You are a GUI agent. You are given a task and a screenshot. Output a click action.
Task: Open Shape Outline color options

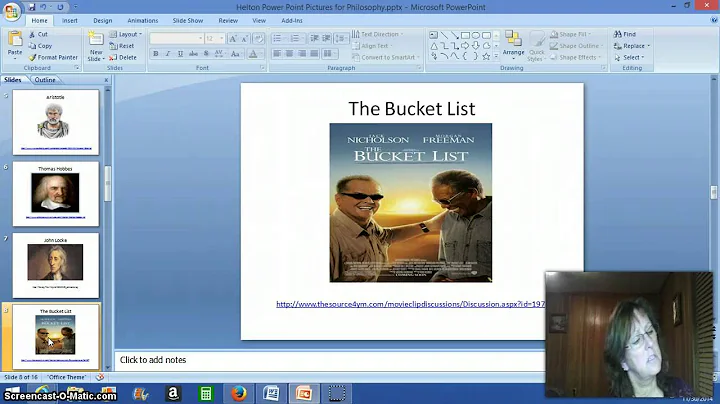click(577, 46)
